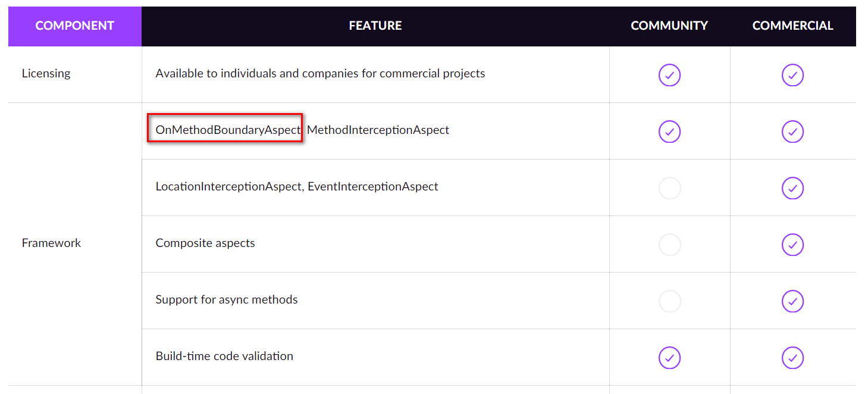Click Commercial checkmark for async methods support
868x394 pixels.
(792, 301)
